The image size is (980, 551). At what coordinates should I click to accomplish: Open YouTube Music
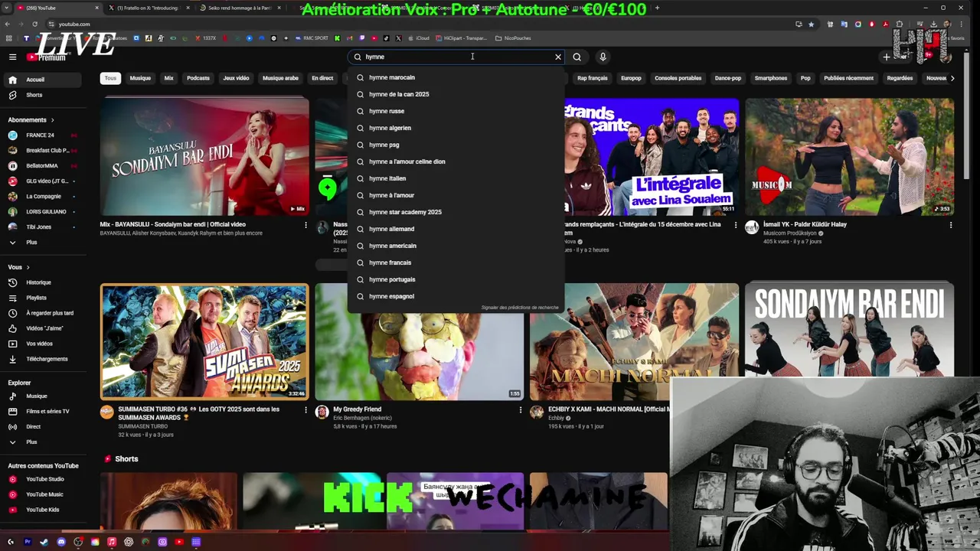click(44, 494)
